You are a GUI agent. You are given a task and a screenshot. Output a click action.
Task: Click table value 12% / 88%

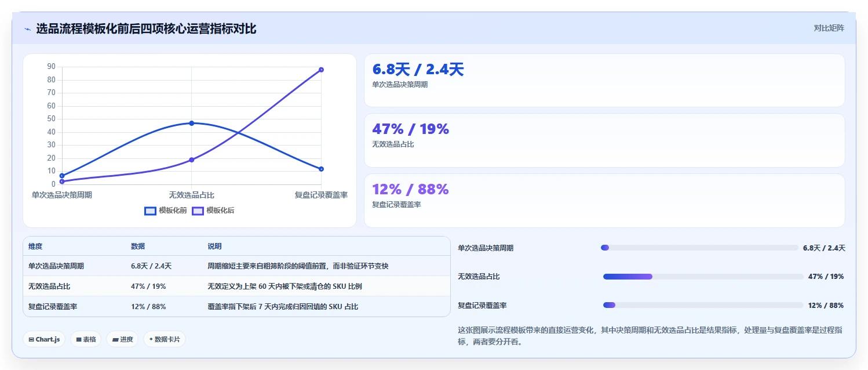tap(148, 306)
